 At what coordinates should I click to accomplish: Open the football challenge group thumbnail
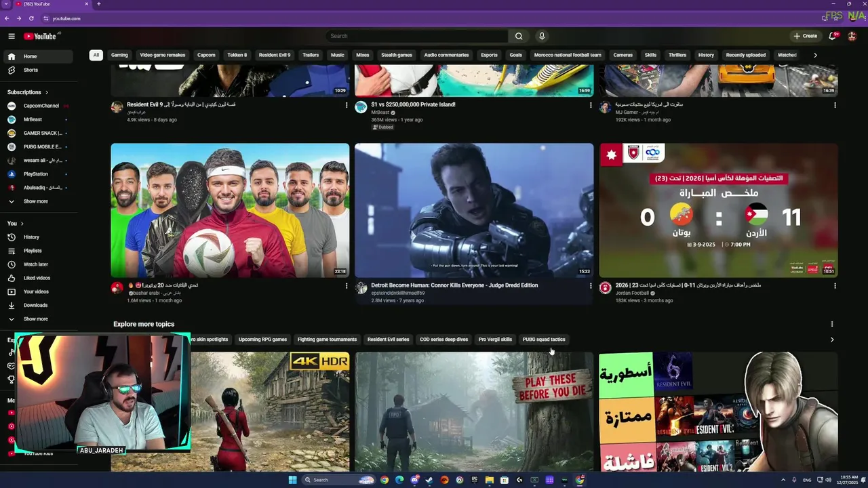[230, 210]
